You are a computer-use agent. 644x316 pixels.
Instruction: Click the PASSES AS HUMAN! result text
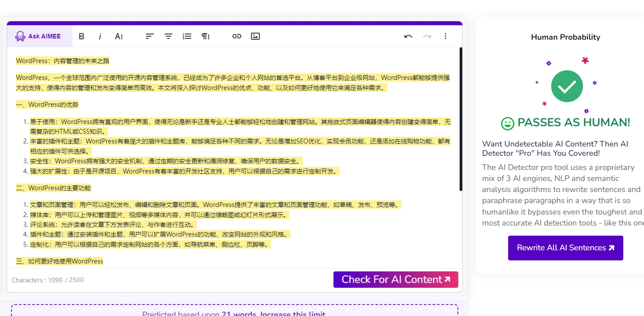point(574,122)
